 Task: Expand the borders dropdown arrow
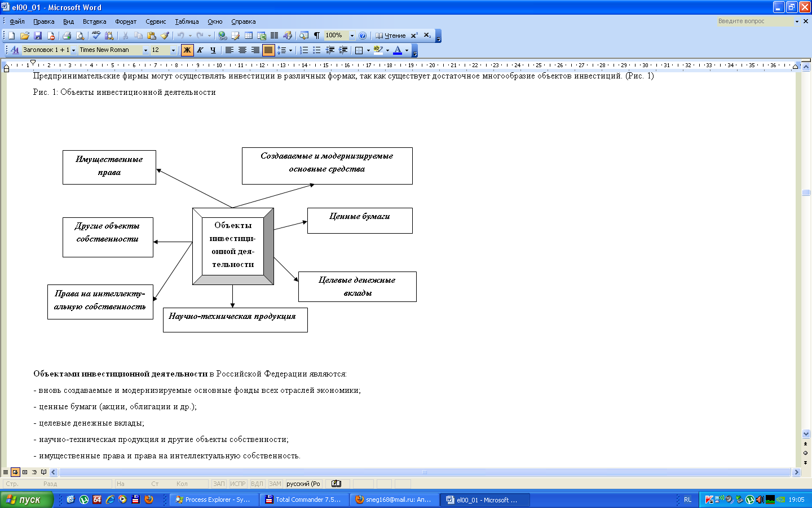pos(368,50)
